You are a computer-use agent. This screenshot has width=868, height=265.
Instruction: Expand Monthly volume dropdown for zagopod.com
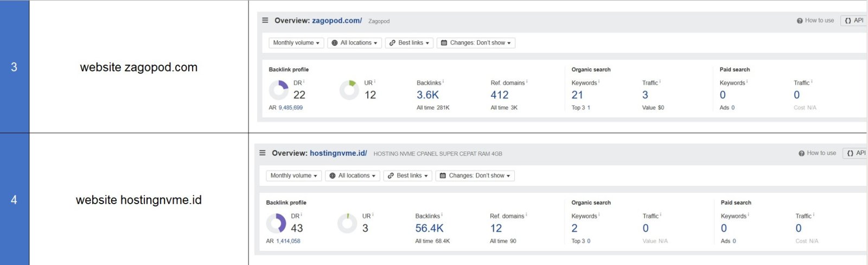pyautogui.click(x=296, y=43)
